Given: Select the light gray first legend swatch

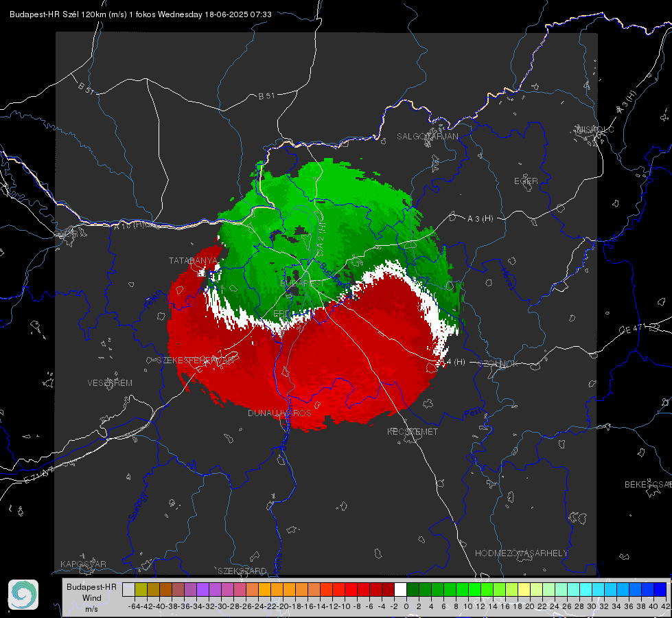Looking at the screenshot, I should (128, 590).
